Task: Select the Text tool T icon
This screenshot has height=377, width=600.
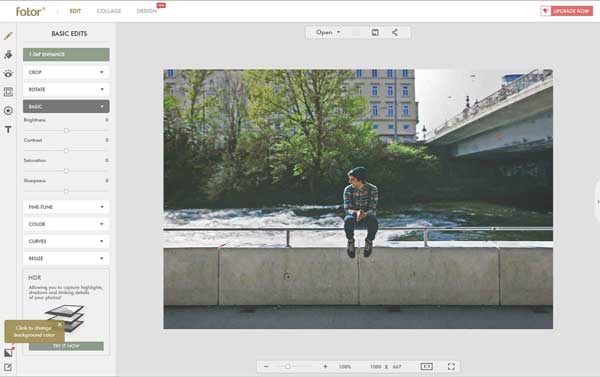Action: tap(8, 129)
